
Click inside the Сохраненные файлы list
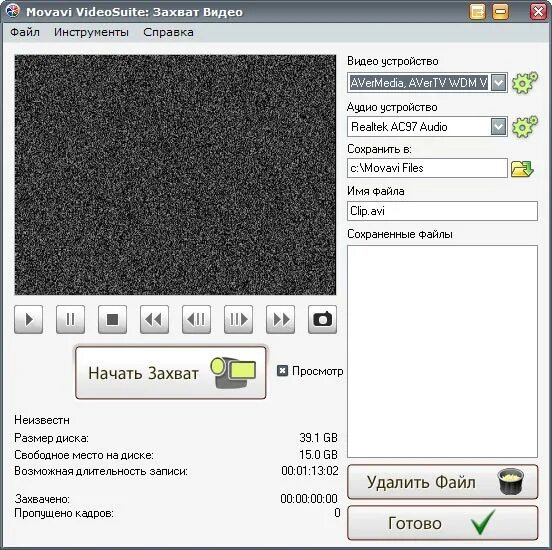pos(443,351)
